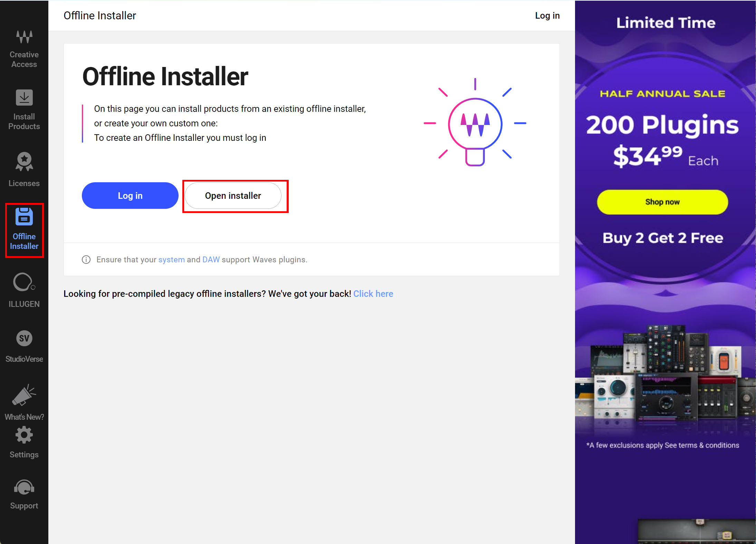
Task: Click the Waves lightbulb illustration
Action: [475, 123]
